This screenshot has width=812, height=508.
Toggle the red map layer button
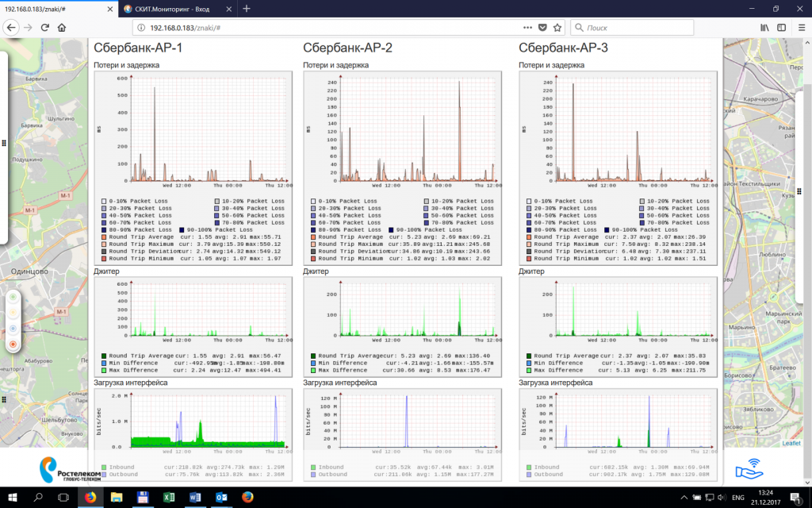[x=13, y=344]
